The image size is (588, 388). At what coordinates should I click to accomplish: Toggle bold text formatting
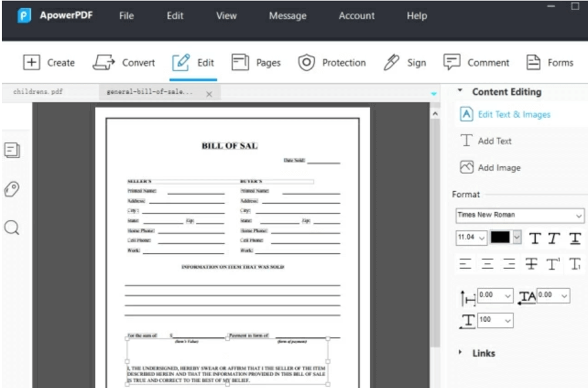point(534,238)
